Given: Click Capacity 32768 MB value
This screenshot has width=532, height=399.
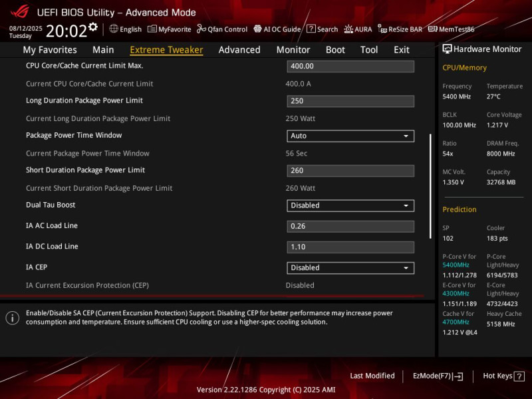Looking at the screenshot, I should pyautogui.click(x=501, y=182).
